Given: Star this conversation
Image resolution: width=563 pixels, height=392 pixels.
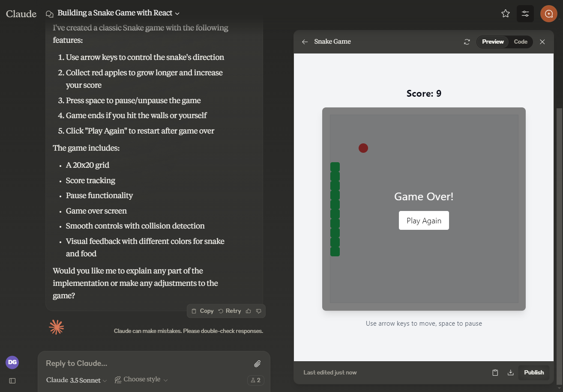Looking at the screenshot, I should (506, 14).
